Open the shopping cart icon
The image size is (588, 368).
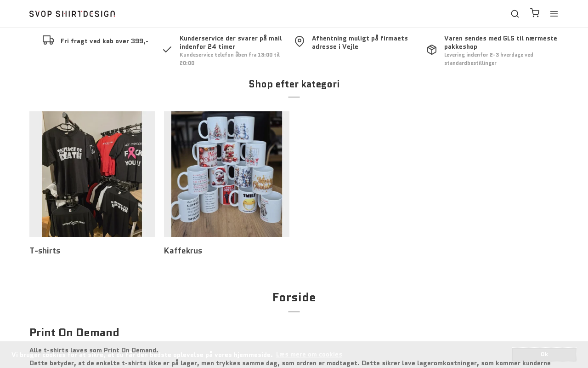535,13
